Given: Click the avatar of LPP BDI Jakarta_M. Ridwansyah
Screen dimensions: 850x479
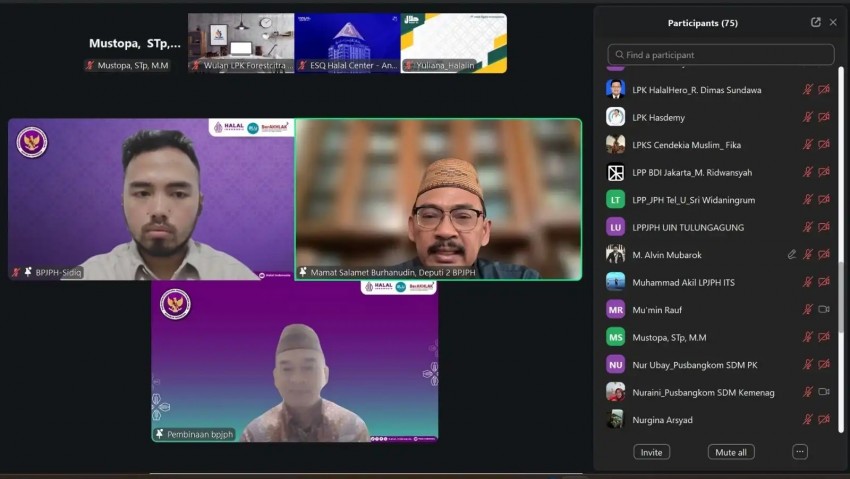Looking at the screenshot, I should click(616, 172).
